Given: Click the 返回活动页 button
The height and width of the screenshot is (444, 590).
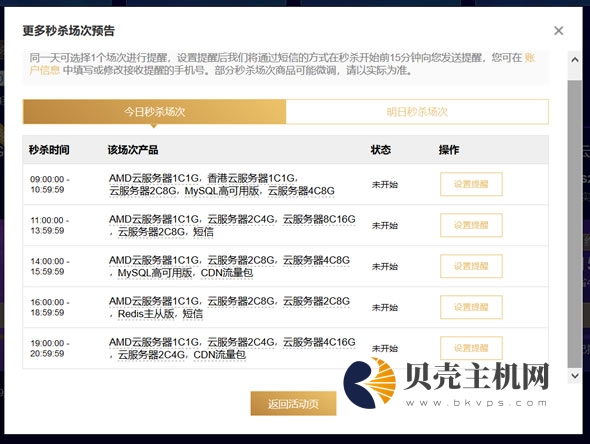Looking at the screenshot, I should [x=293, y=404].
